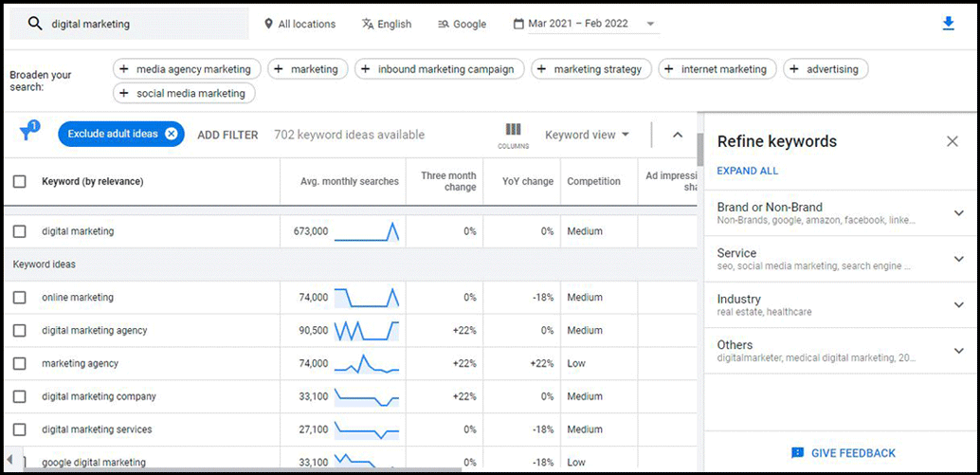Check the 'online marketing' keyword checkbox
The image size is (980, 475).
(20, 298)
